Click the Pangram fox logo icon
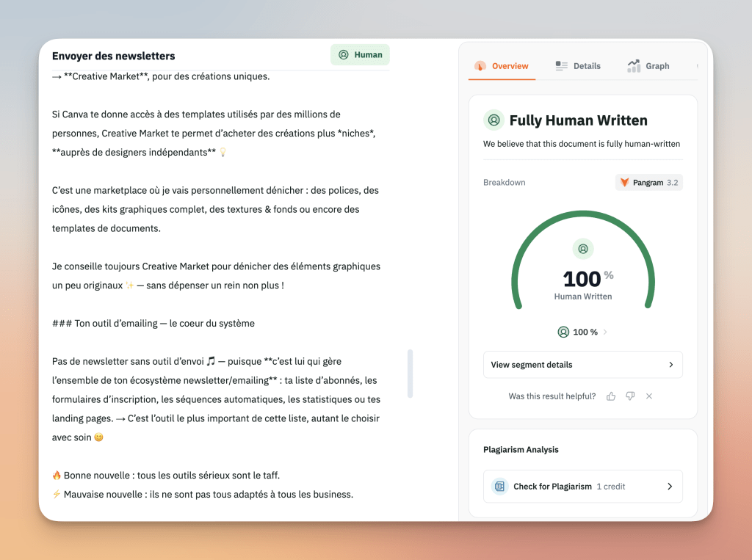752x560 pixels. point(625,183)
